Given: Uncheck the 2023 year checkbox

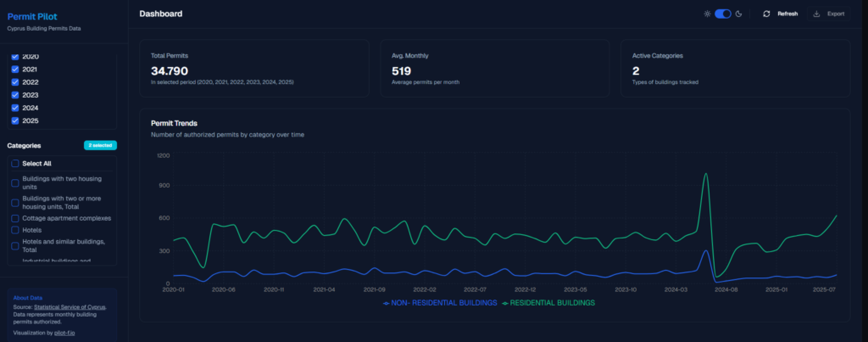Looking at the screenshot, I should (14, 95).
